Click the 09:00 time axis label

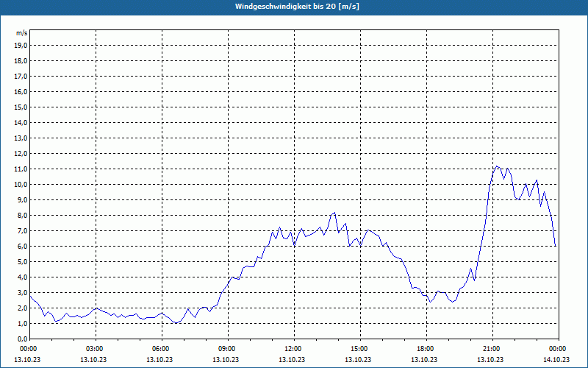tap(228, 349)
